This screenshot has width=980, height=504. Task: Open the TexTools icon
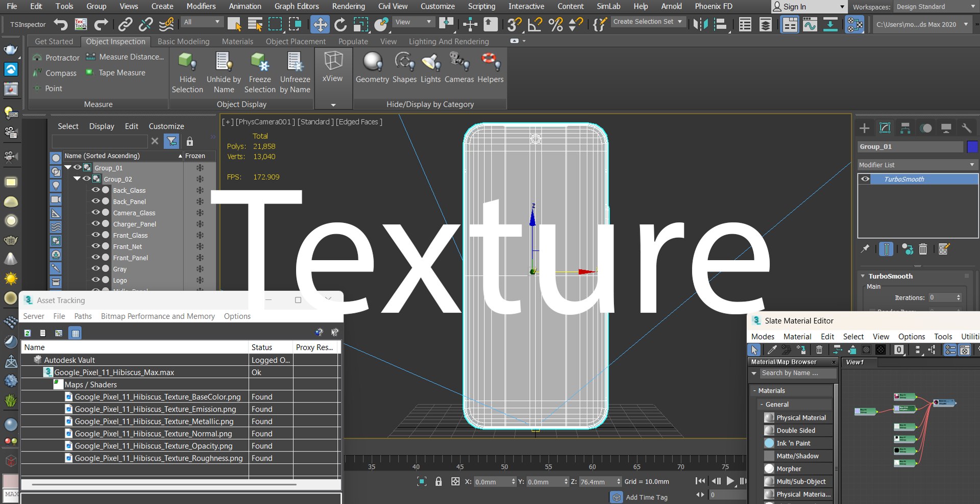81,24
